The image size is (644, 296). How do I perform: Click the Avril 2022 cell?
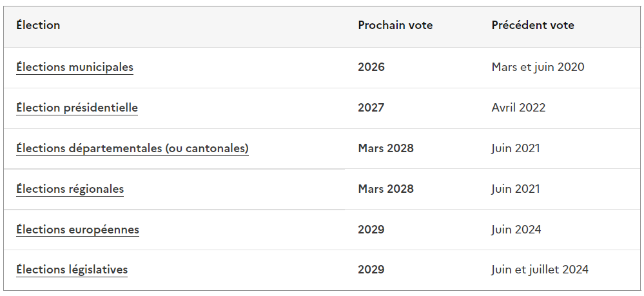(x=518, y=108)
